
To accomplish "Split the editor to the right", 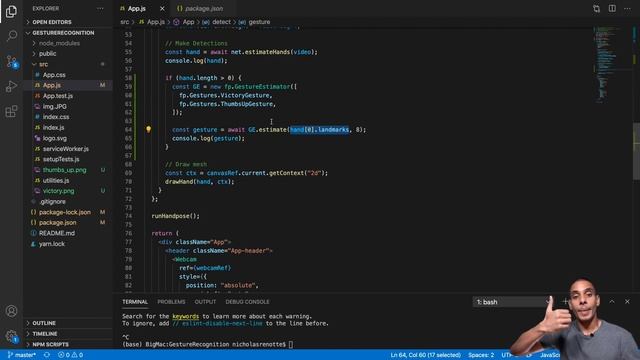I will 612,9.
